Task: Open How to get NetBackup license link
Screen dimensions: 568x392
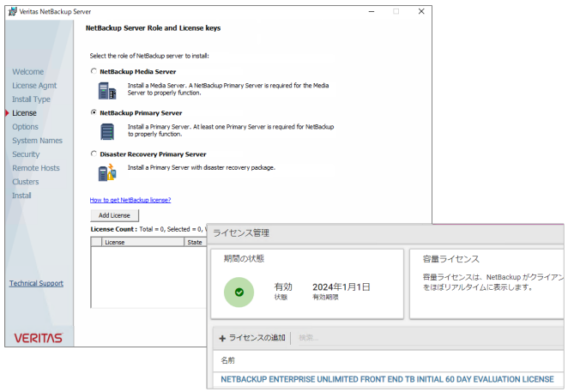Action: click(130, 200)
